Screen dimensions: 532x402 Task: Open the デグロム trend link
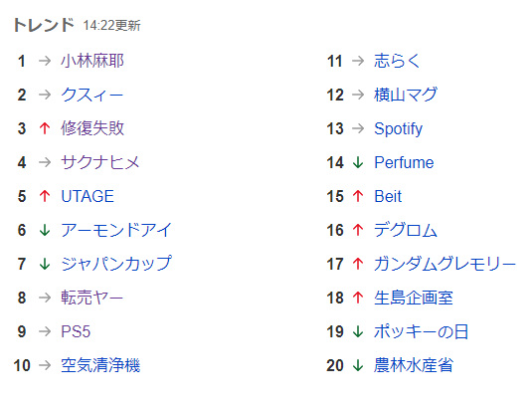[406, 230]
